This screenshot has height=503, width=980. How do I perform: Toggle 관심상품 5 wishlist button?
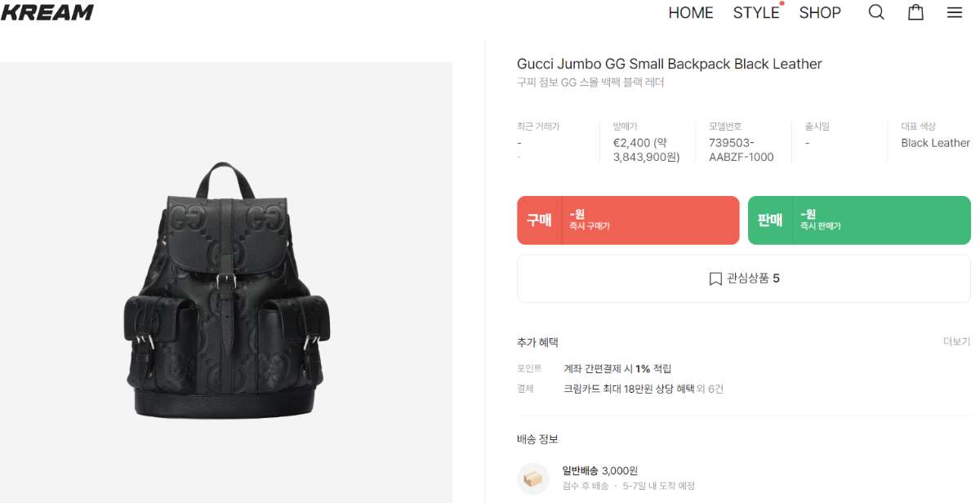click(744, 278)
